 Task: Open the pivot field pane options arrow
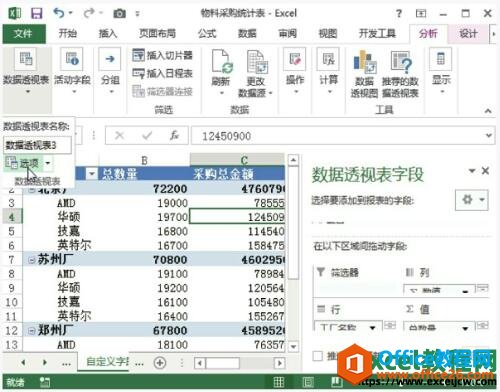472,171
